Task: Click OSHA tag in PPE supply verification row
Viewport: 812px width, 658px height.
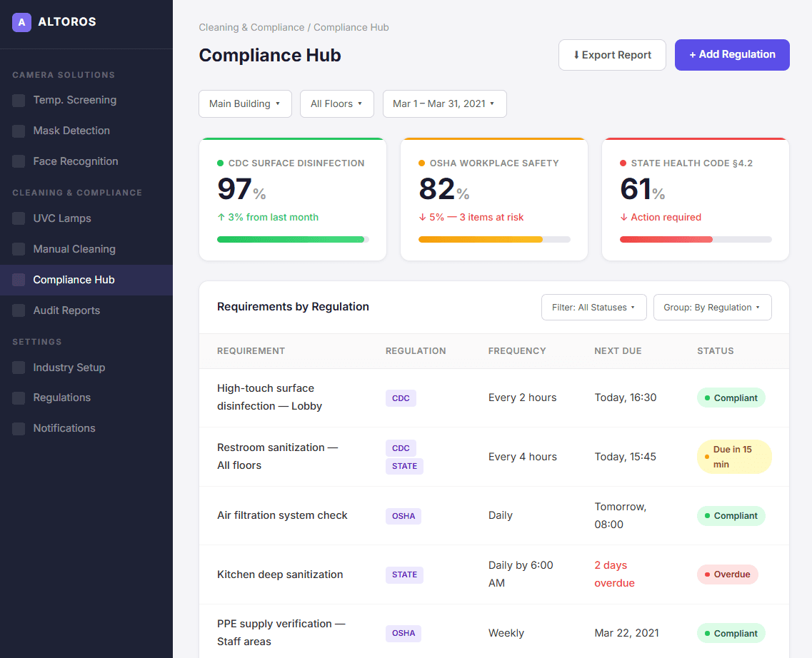Action: click(404, 633)
